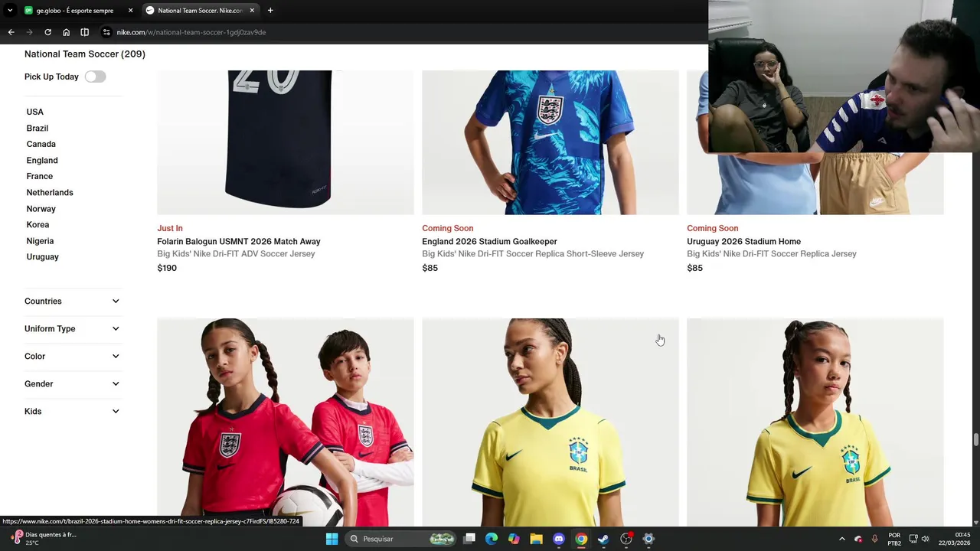The height and width of the screenshot is (551, 980).
Task: Open Steam from the taskbar
Action: pyautogui.click(x=603, y=539)
